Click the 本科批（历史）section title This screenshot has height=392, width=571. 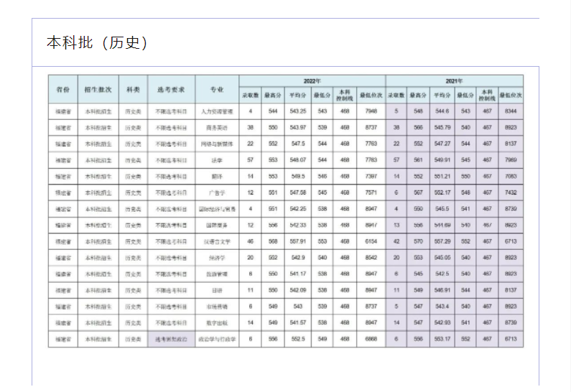coord(97,42)
